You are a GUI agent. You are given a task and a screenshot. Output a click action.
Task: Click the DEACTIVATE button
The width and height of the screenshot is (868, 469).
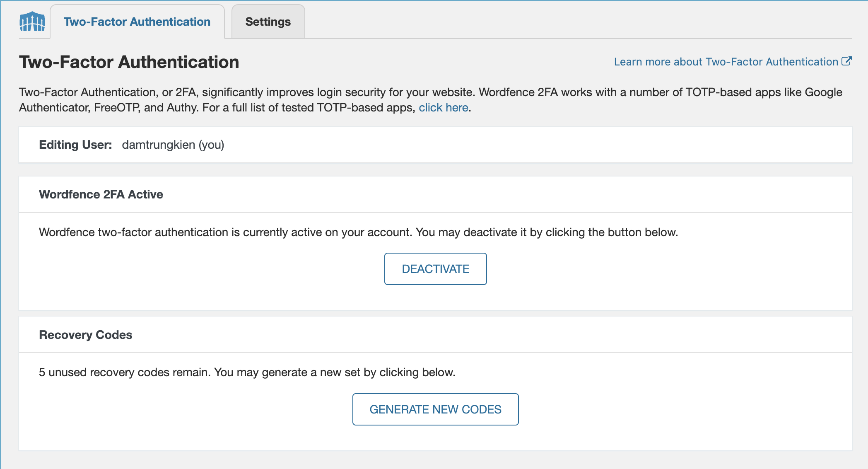(x=435, y=269)
